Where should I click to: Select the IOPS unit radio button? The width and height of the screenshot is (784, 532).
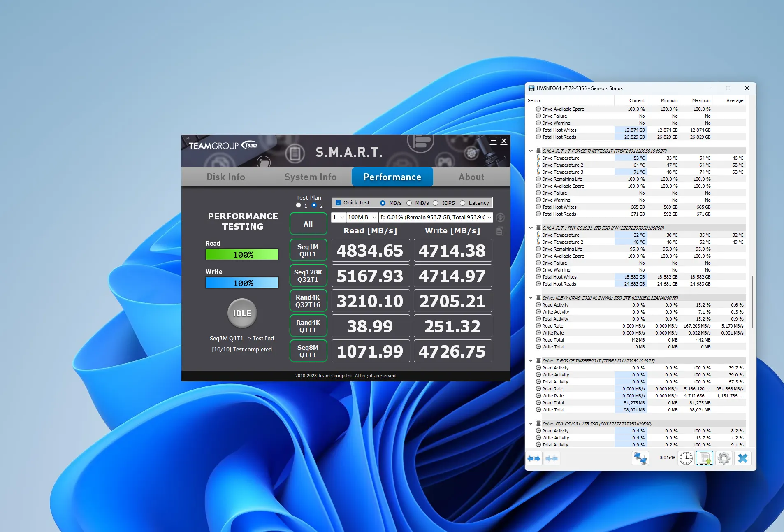point(436,203)
